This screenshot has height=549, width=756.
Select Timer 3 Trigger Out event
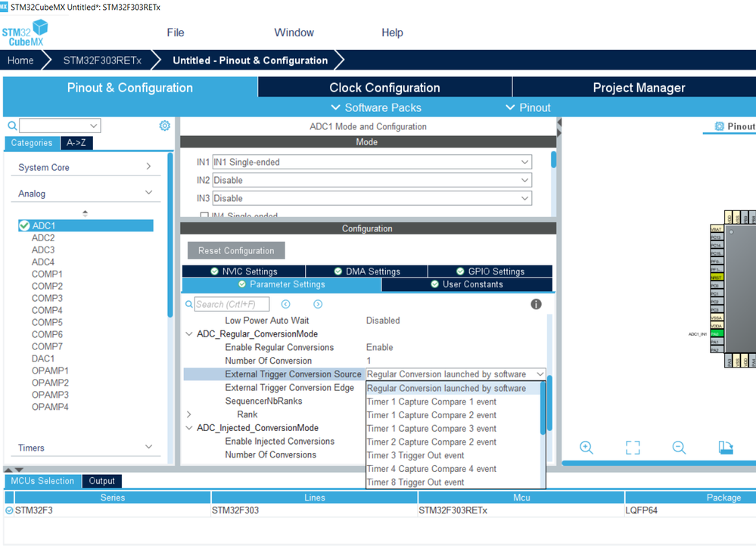453,455
